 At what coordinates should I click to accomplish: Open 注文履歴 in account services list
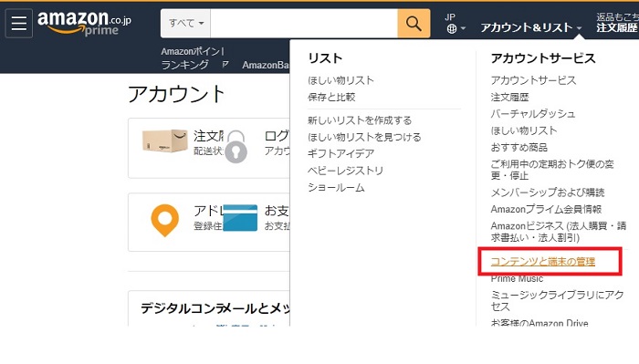(509, 97)
